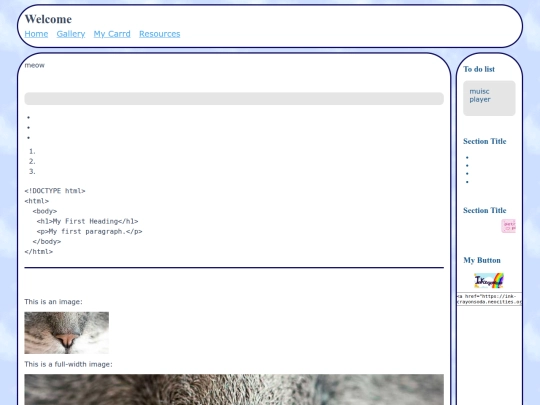Click the '</body>' code line
Image resolution: width=540 pixels, height=405 pixels.
click(x=47, y=241)
